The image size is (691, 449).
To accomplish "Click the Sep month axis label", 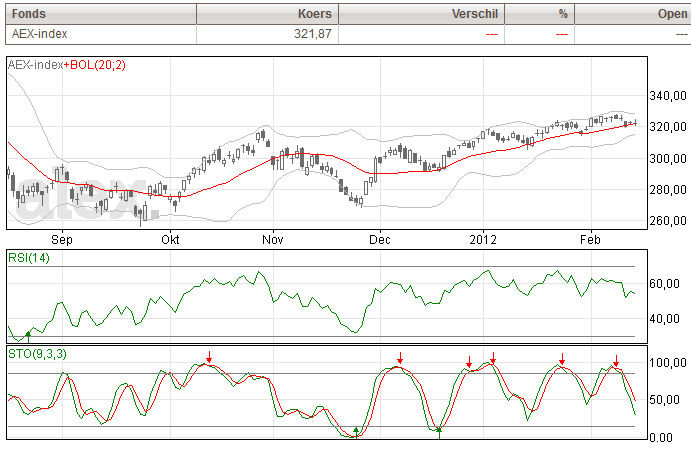I will (x=62, y=240).
